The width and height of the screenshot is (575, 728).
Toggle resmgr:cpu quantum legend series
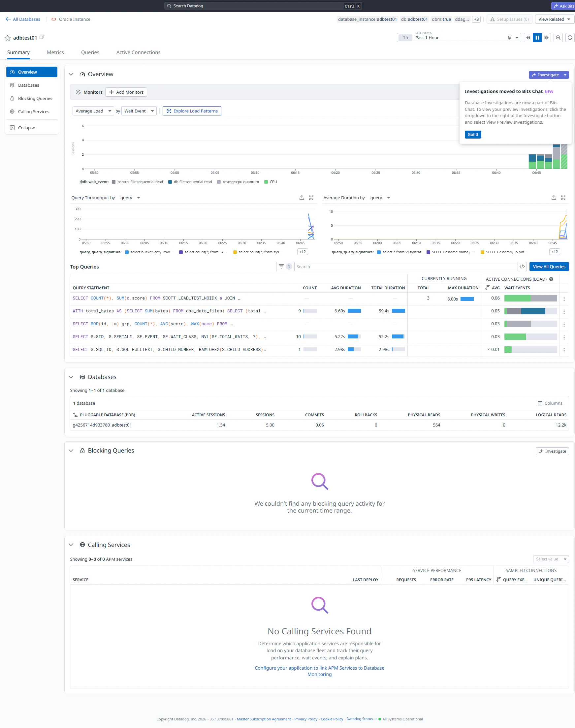[239, 182]
